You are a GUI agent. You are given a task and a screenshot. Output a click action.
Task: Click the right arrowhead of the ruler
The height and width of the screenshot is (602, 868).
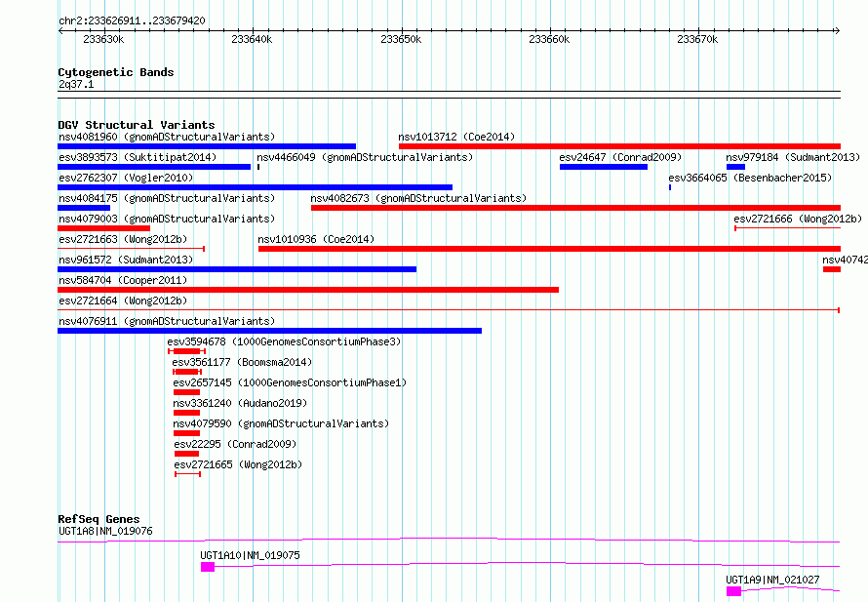(x=838, y=31)
